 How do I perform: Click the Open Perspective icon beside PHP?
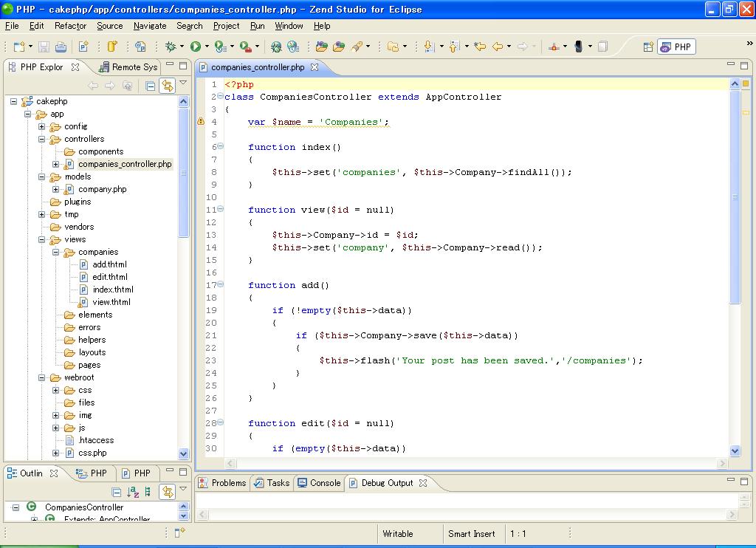[x=648, y=47]
